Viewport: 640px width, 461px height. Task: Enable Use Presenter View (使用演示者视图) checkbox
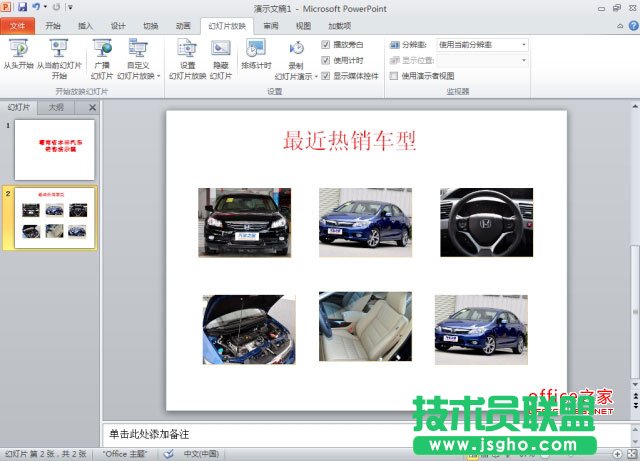click(394, 76)
